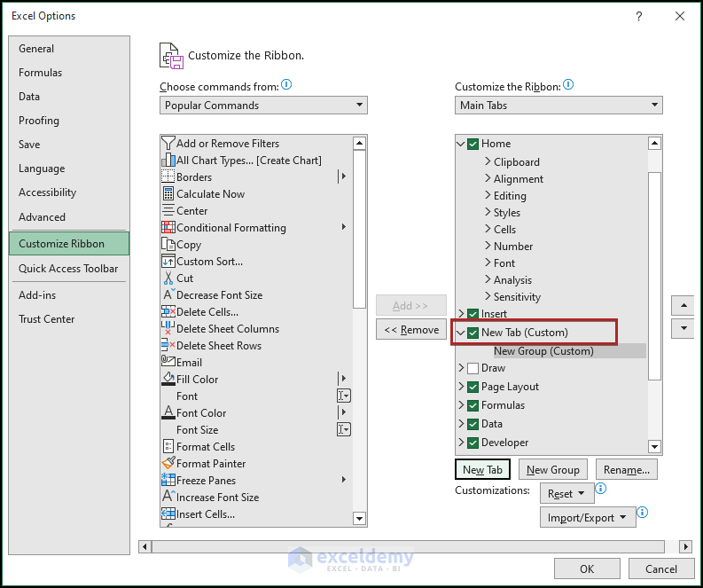
Task: Click the New Group button
Action: coord(553,469)
